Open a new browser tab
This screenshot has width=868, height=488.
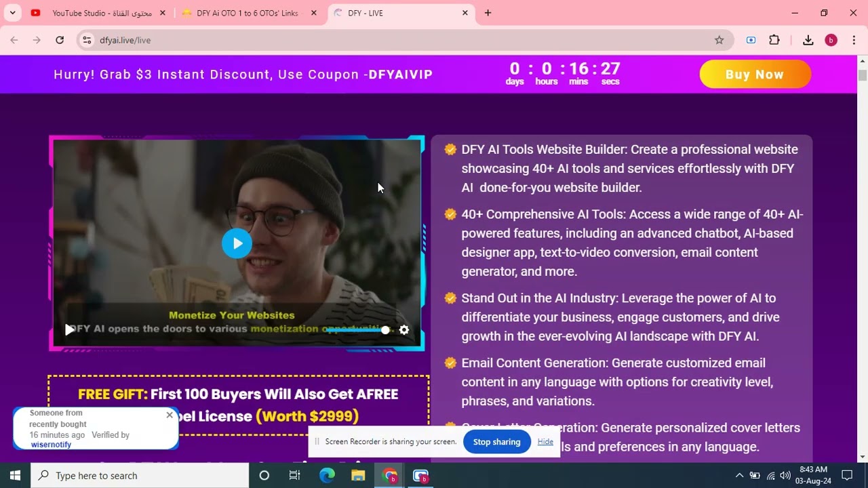point(488,13)
